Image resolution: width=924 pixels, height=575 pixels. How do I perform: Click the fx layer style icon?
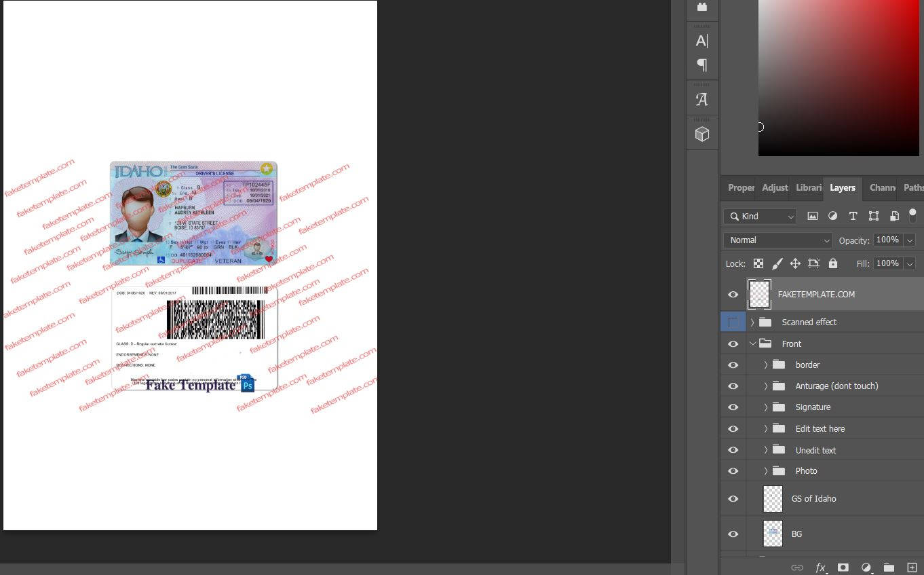coord(820,568)
